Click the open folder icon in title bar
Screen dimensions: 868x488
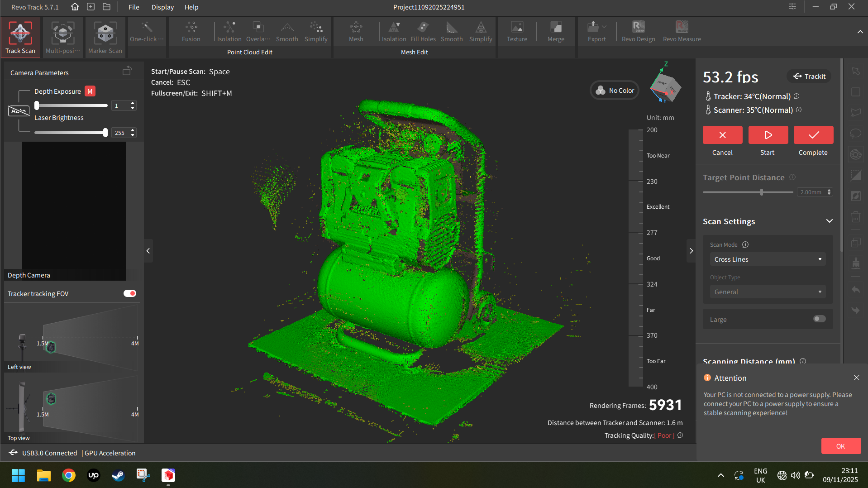[x=107, y=7]
